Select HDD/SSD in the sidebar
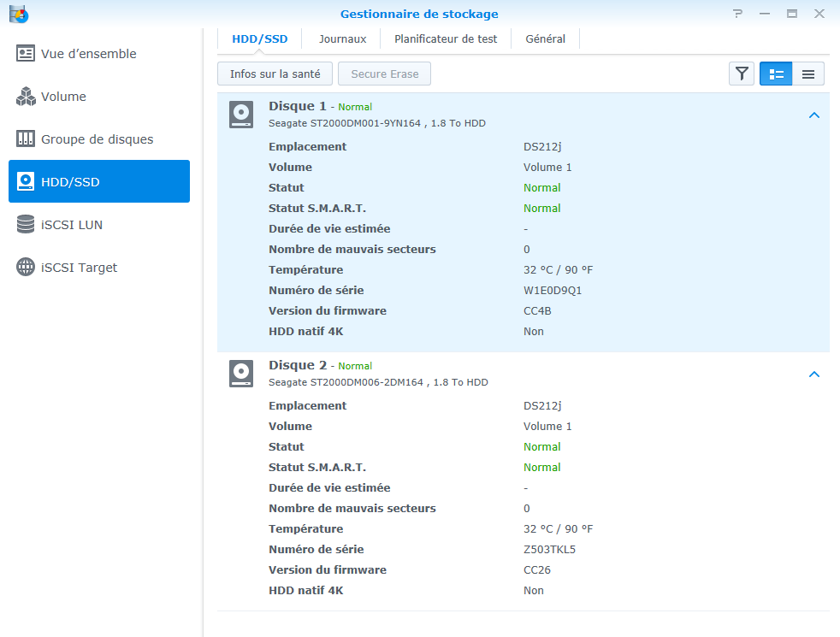Screen dimensions: 840x637 click(99, 182)
